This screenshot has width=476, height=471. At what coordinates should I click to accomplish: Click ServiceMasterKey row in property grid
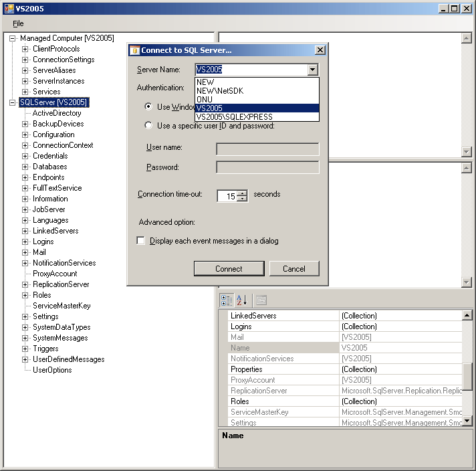345,412
